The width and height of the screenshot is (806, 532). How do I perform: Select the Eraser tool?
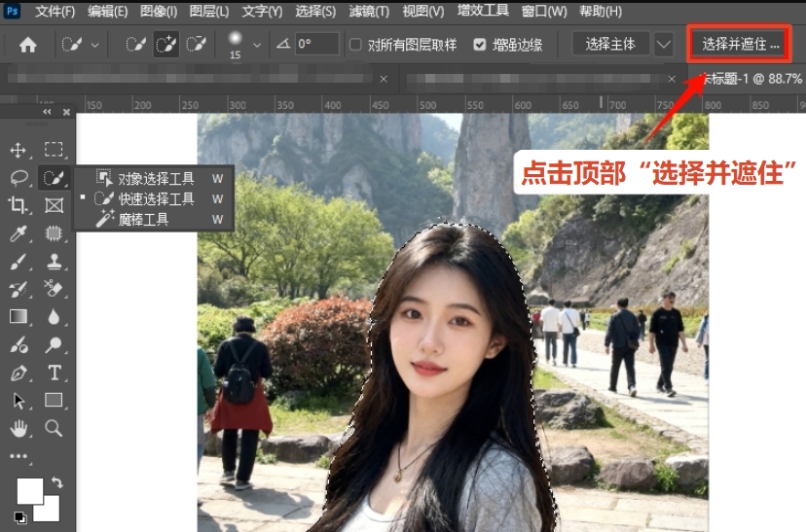54,289
